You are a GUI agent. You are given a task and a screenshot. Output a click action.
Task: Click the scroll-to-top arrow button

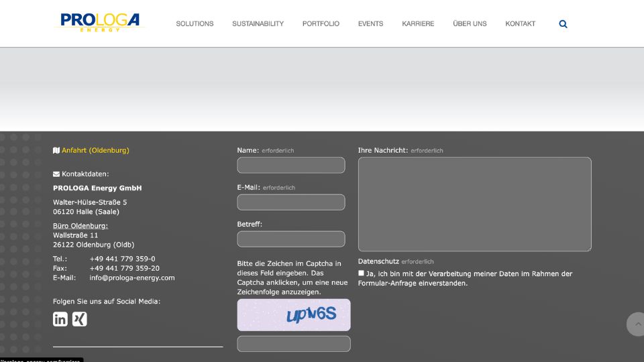636,324
